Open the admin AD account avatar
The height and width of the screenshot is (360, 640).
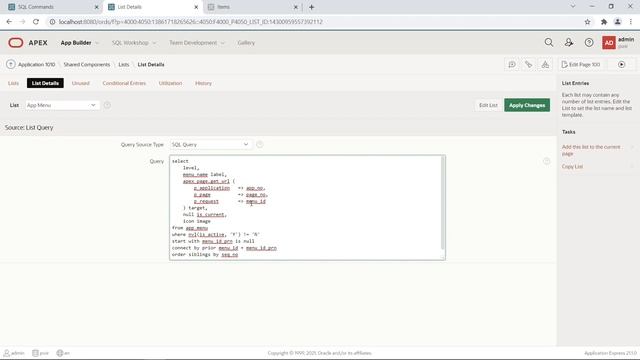pyautogui.click(x=609, y=42)
